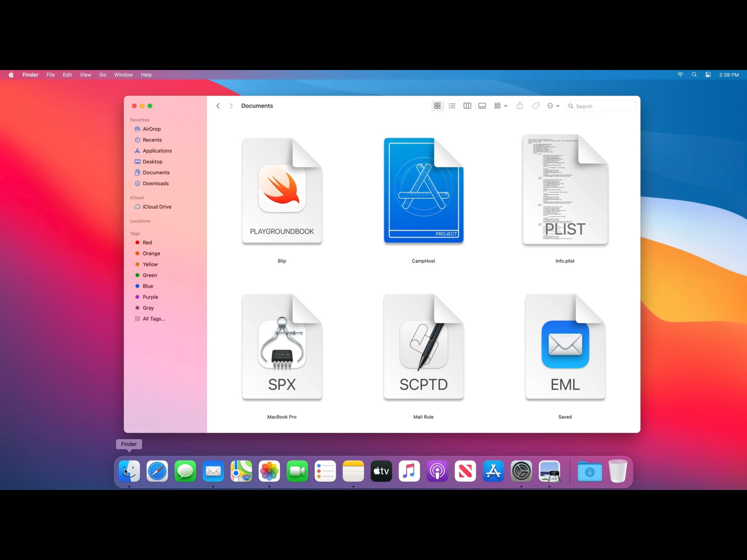
Task: Select the Saved EML file
Action: 565,347
